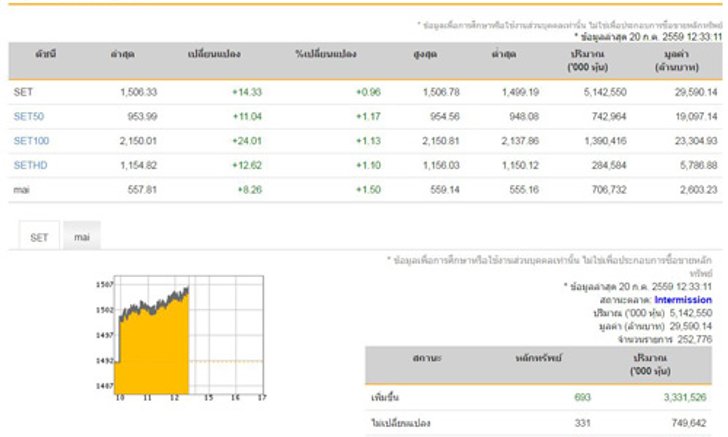Select SET50 last value 953.99
Screen dimensions: 728x437
point(142,117)
